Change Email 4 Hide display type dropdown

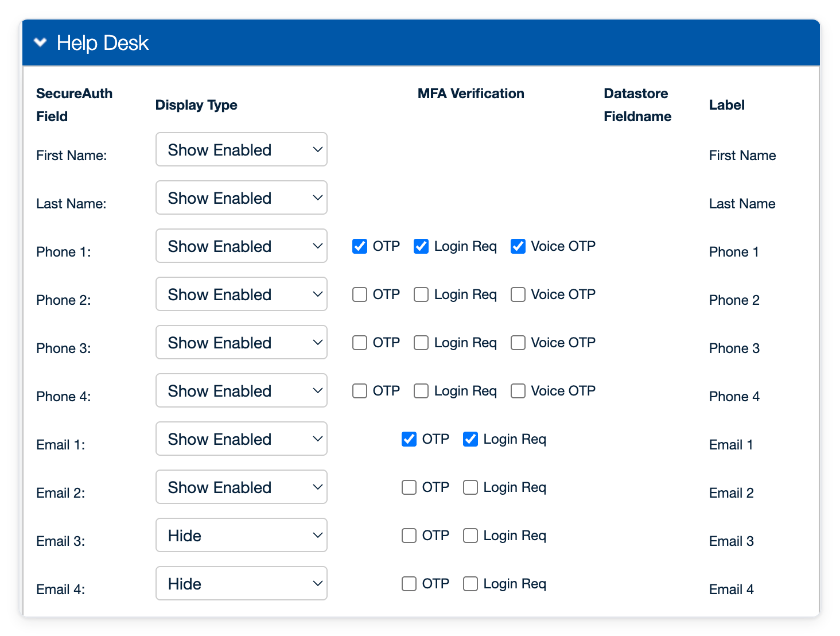coord(242,583)
